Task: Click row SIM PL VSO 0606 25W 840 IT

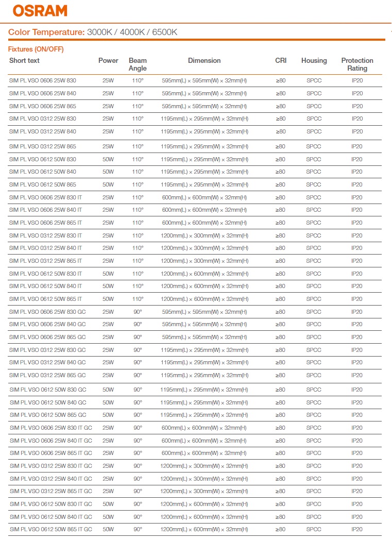Action: [45, 210]
